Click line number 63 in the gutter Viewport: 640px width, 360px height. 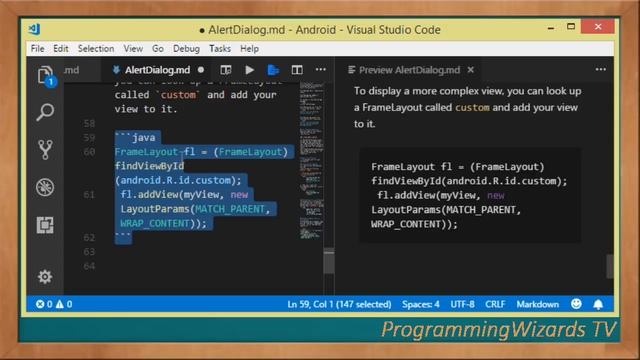pos(89,252)
